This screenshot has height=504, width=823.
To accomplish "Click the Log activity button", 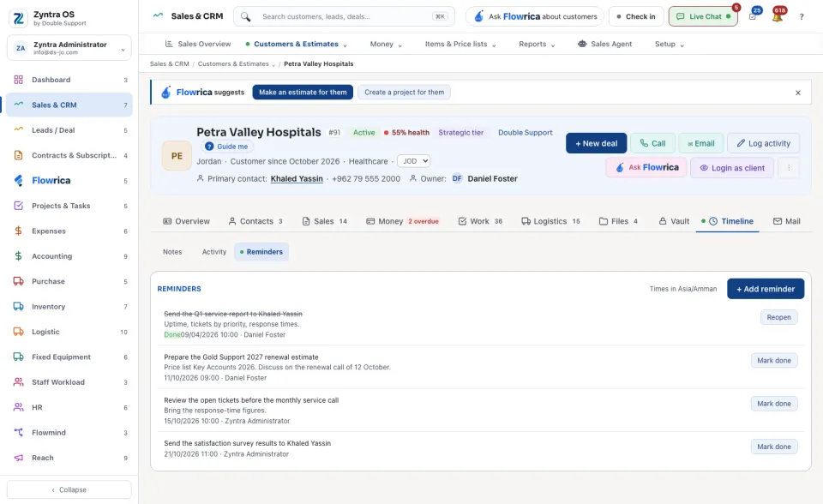I will pos(764,143).
